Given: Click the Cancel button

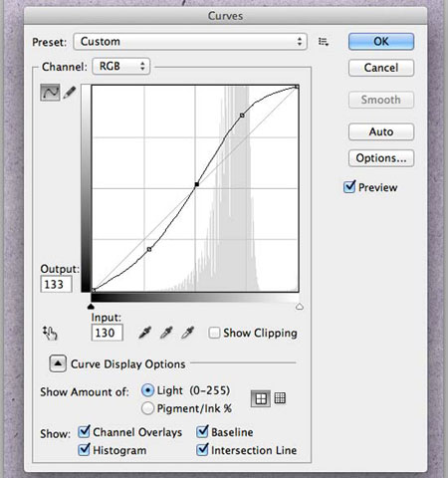Looking at the screenshot, I should [x=381, y=68].
